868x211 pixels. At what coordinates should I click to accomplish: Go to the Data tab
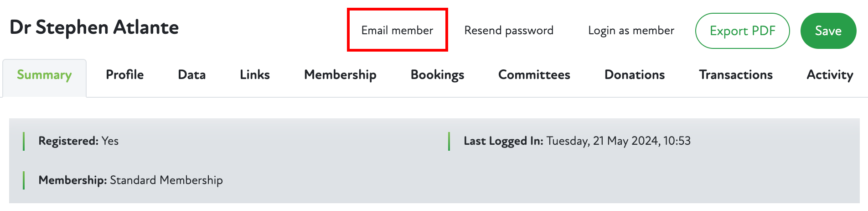click(191, 75)
